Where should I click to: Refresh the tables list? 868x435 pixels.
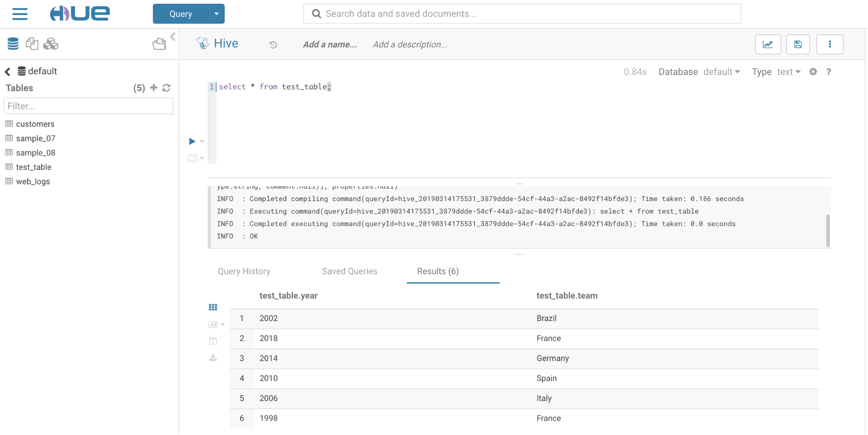pos(166,88)
